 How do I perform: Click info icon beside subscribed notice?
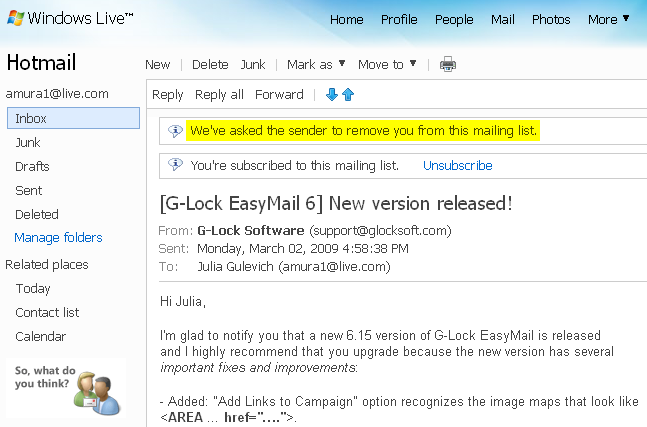(x=175, y=165)
